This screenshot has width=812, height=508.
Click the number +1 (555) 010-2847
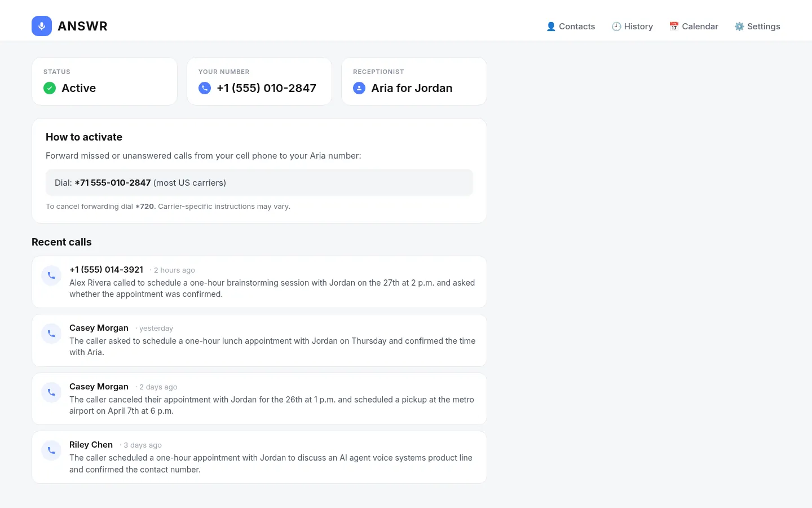pyautogui.click(x=266, y=88)
